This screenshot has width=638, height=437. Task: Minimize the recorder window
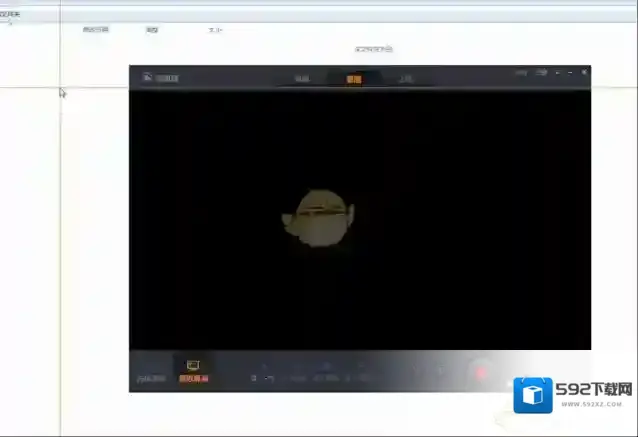coord(558,73)
